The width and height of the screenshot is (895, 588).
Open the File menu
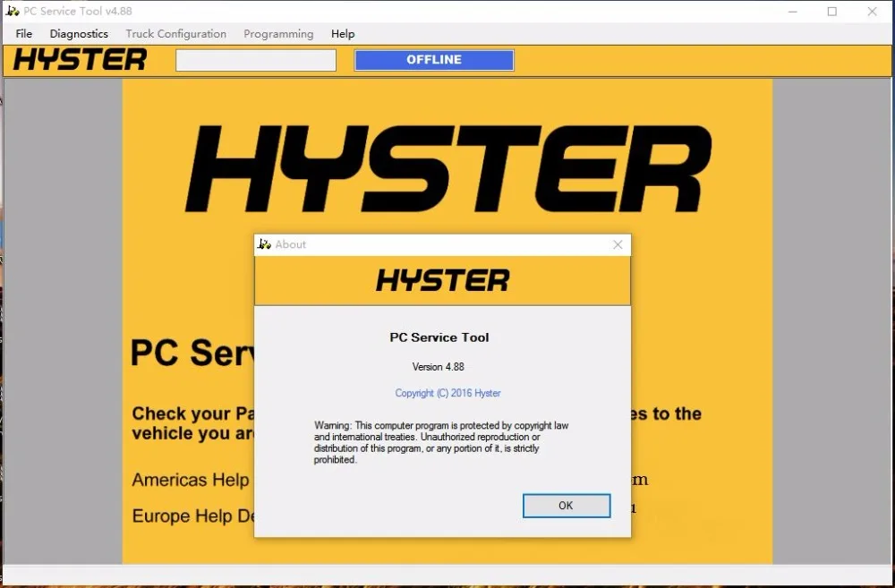tap(24, 34)
